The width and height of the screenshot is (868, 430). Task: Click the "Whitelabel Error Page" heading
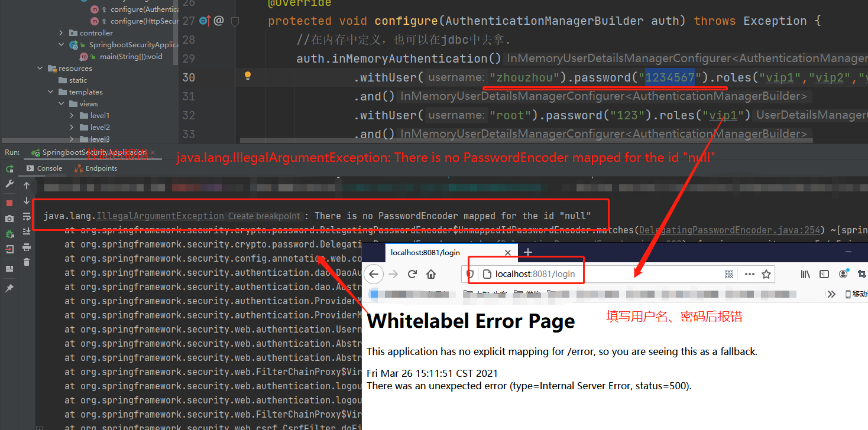tap(471, 321)
